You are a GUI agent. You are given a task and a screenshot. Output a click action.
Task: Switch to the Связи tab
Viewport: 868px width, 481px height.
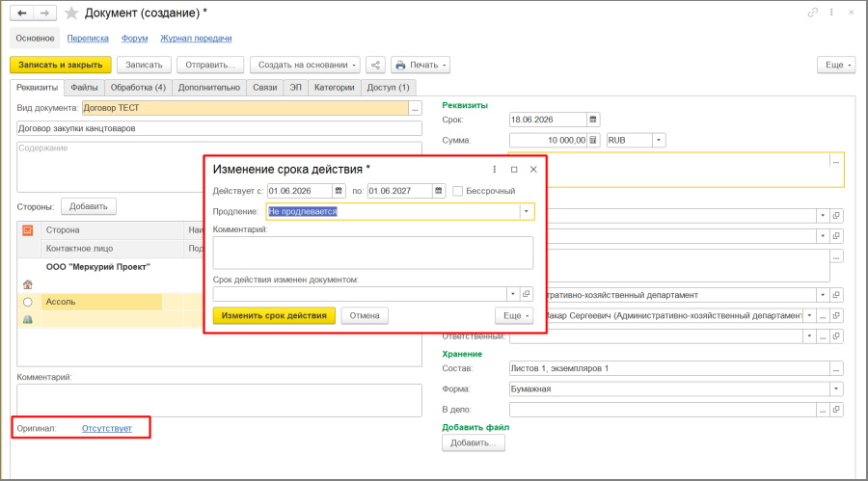click(265, 88)
